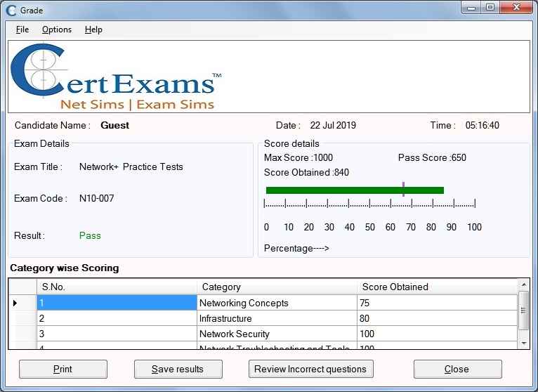Select the highlighted S.No. 1 cell
Viewport: 538px width, 392px height.
coord(117,303)
